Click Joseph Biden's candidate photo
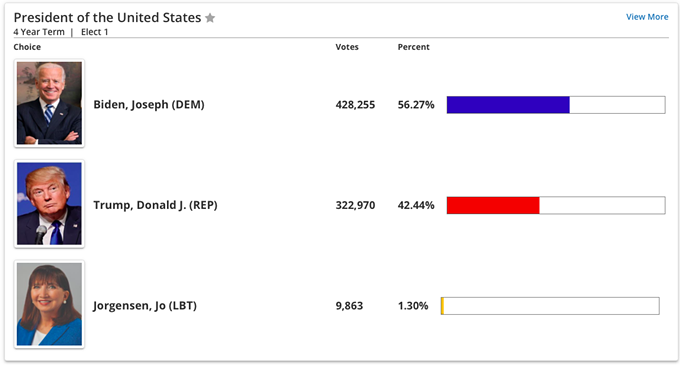This screenshot has height=365, width=680. tap(49, 103)
